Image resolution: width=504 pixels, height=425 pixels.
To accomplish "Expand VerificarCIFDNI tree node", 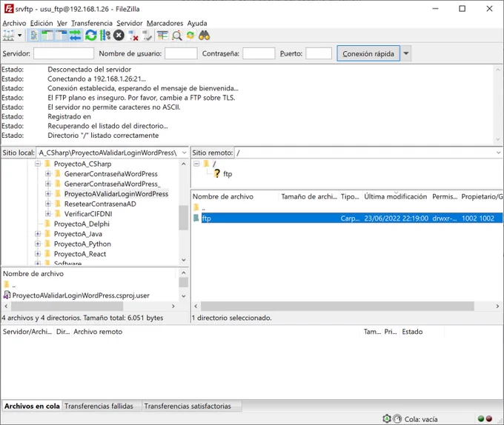I will [48, 214].
